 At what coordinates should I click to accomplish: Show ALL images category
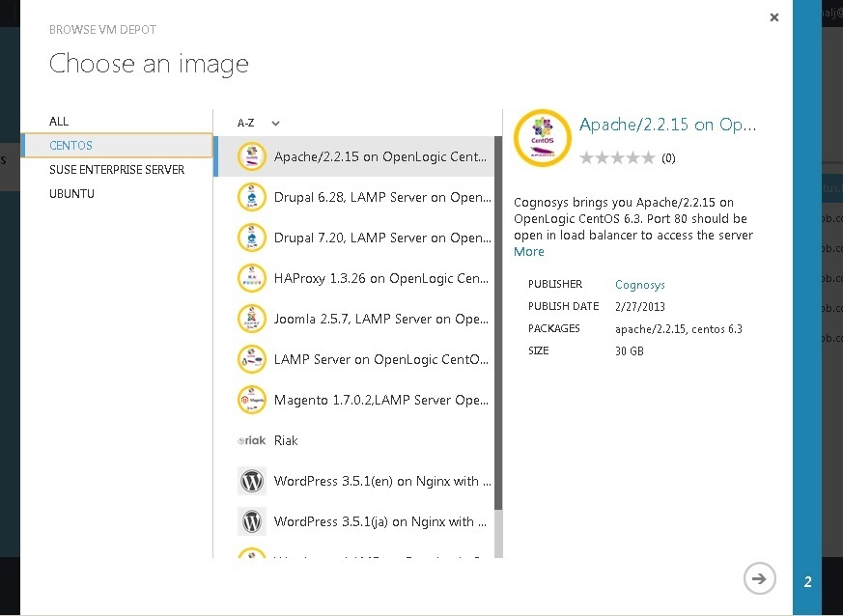click(59, 122)
